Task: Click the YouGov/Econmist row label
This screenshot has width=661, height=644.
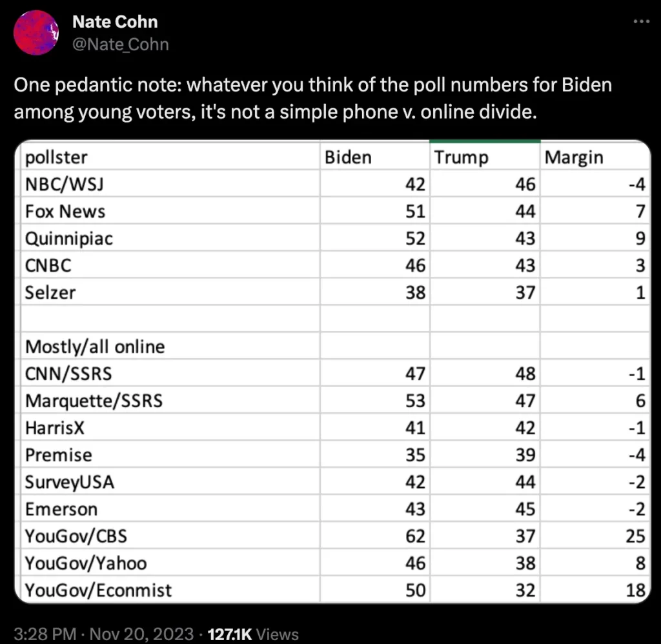Action: pyautogui.click(x=99, y=590)
